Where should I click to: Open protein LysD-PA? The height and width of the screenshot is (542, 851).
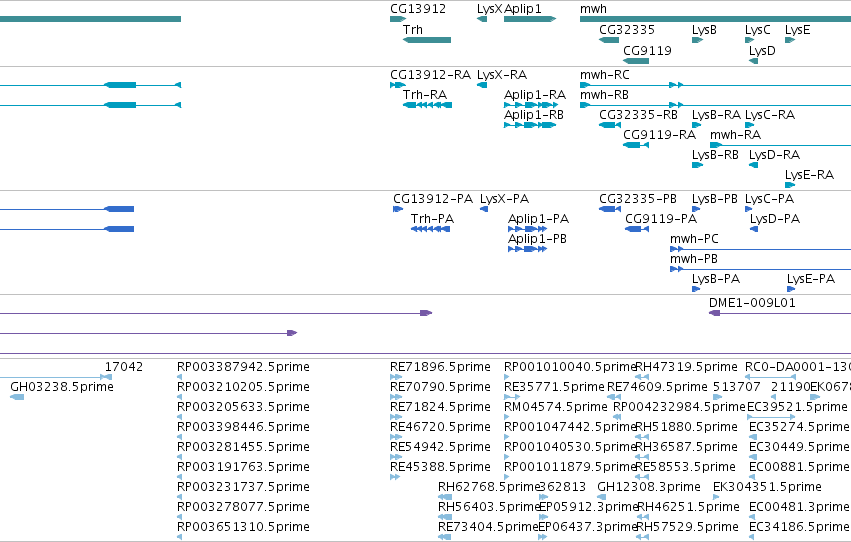tap(775, 219)
